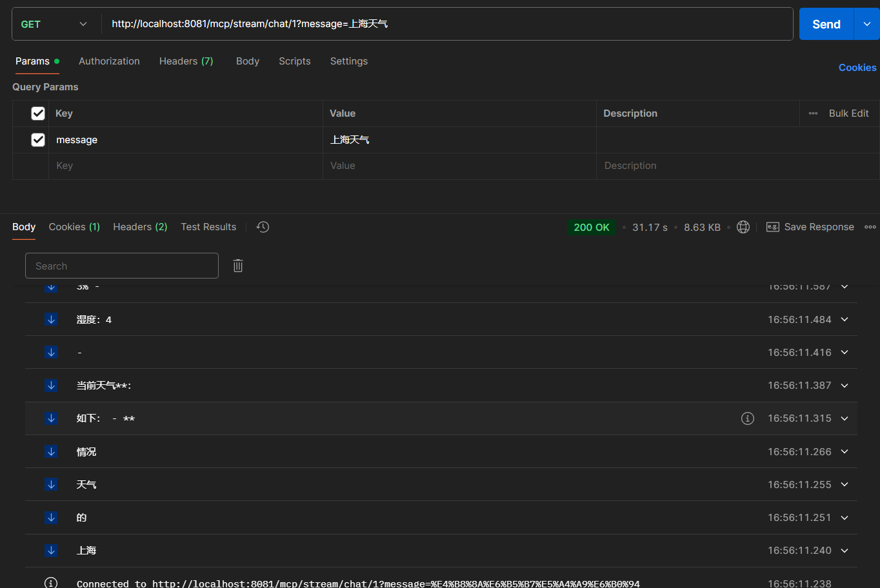Click down-arrow icon on 如下: - ** row
This screenshot has height=588, width=880.
(52, 418)
